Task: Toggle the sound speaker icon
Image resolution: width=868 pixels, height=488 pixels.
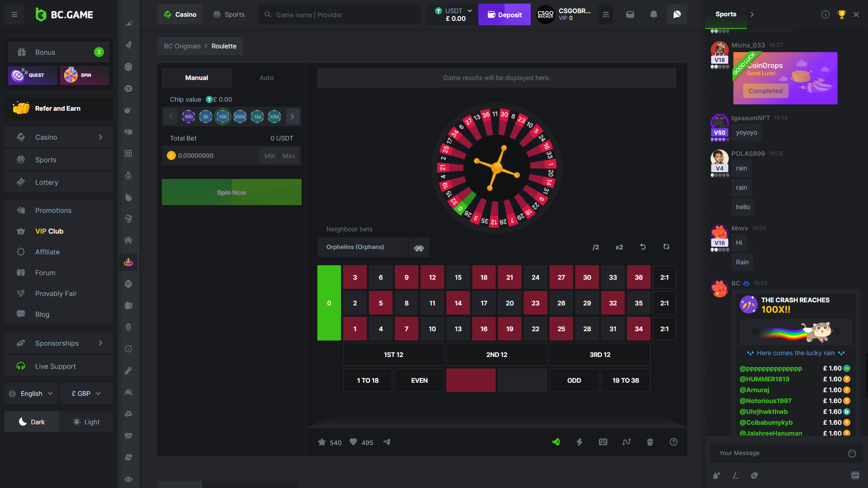Action: [x=556, y=442]
